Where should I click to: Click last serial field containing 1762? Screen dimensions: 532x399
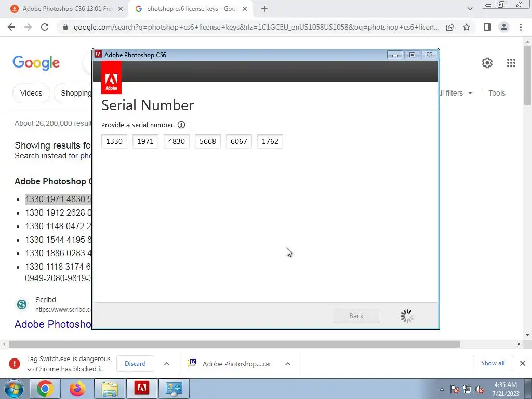pos(270,141)
